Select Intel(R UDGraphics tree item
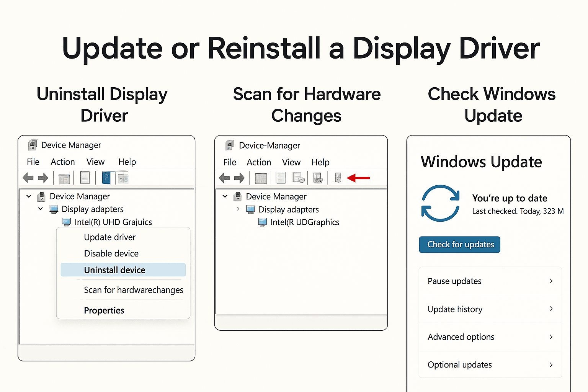This screenshot has width=588, height=392. click(305, 222)
